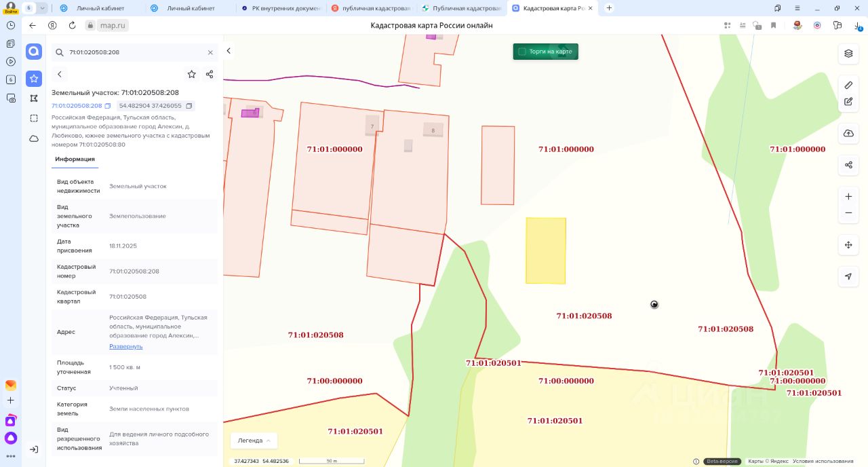Expand the full address via 'Развернуть'
This screenshot has width=868, height=467.
(126, 346)
